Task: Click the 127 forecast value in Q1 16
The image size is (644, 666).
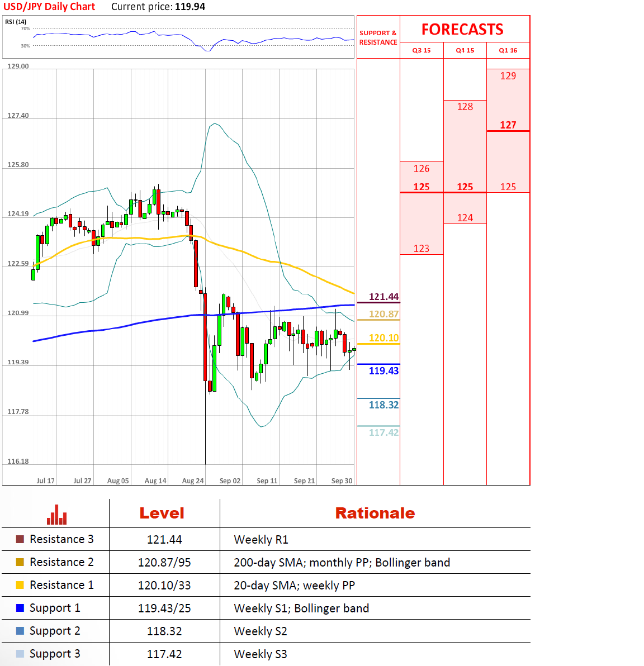Action: [508, 125]
